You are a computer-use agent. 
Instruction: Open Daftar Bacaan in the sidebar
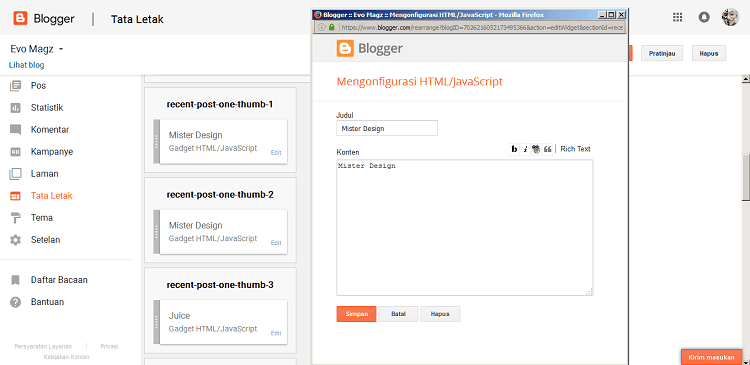(x=59, y=280)
